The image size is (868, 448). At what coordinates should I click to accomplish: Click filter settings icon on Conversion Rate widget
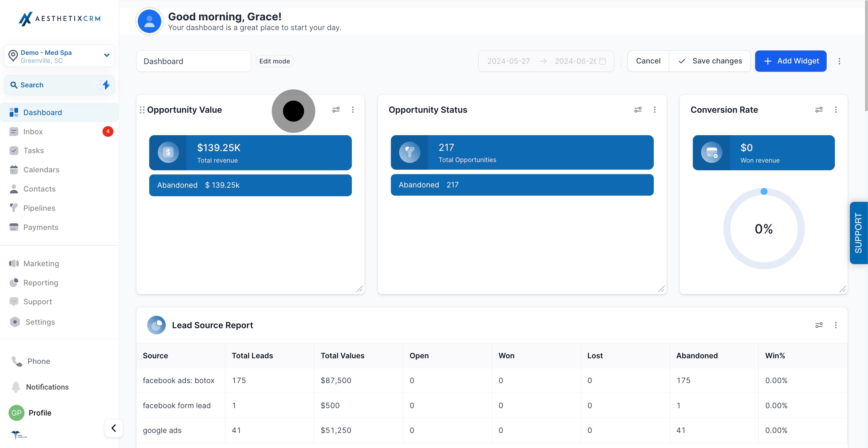click(x=819, y=110)
